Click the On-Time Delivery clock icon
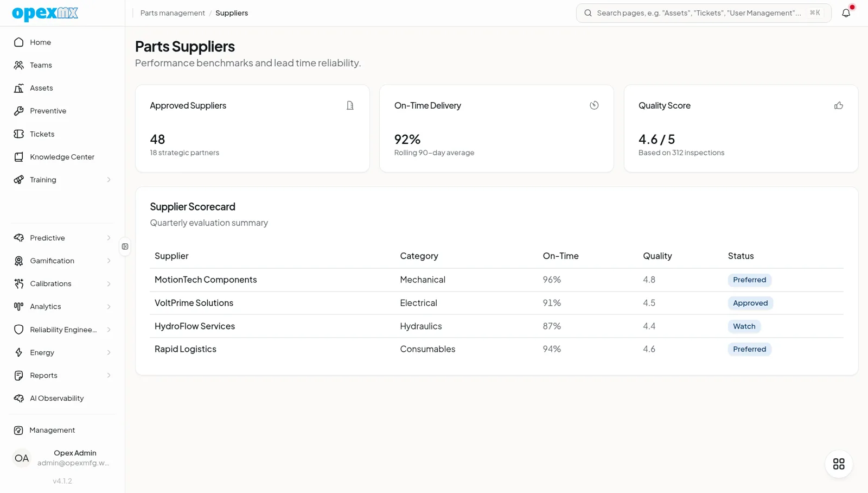 coord(594,105)
